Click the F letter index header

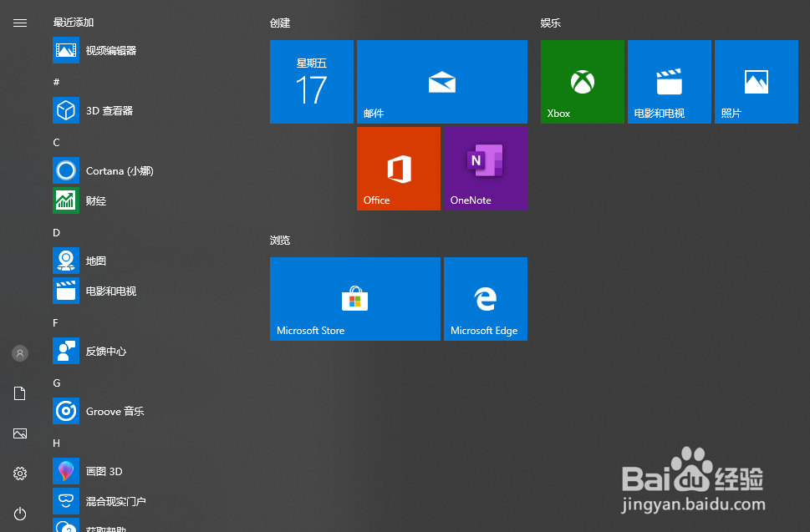[x=55, y=323]
